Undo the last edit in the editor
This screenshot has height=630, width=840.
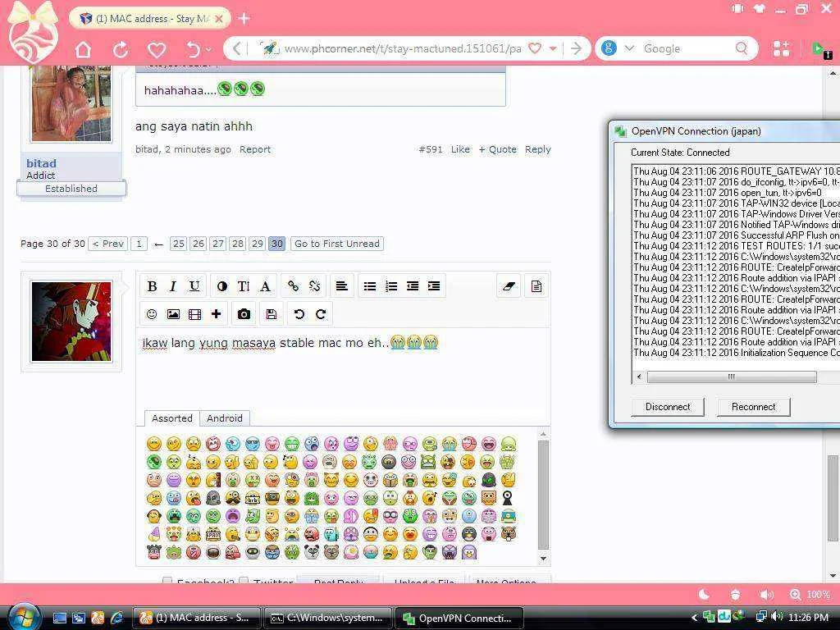(299, 314)
